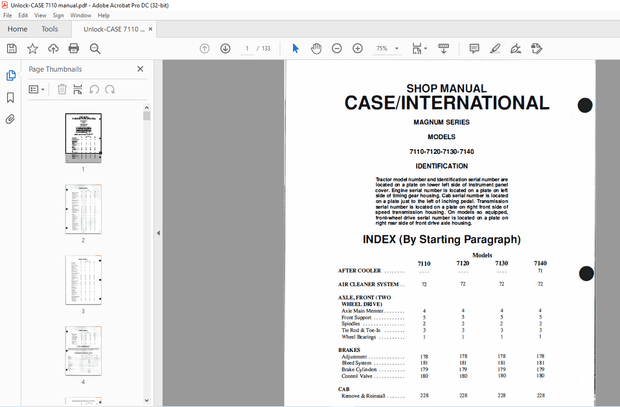
Task: Open the Attachments paperclip icon
Action: tap(11, 119)
